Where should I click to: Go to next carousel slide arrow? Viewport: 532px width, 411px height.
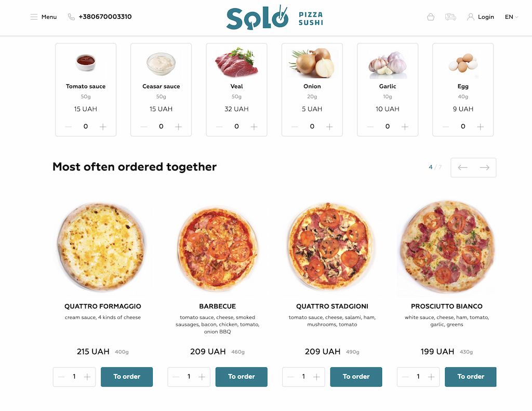[x=485, y=167]
